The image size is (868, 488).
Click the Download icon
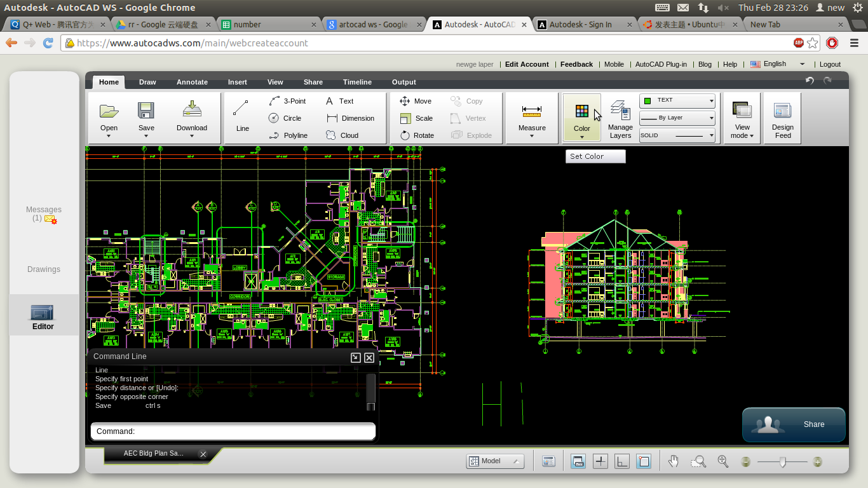pos(192,109)
